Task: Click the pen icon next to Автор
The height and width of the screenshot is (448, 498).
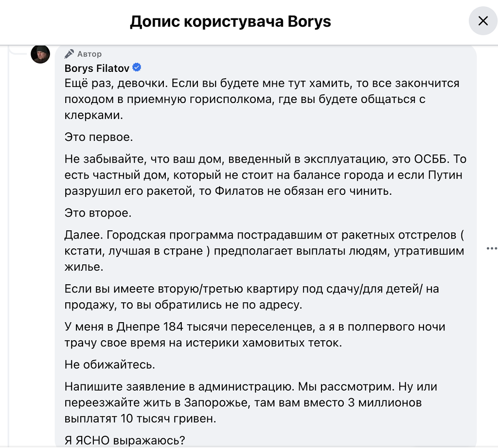Action: pos(70,53)
